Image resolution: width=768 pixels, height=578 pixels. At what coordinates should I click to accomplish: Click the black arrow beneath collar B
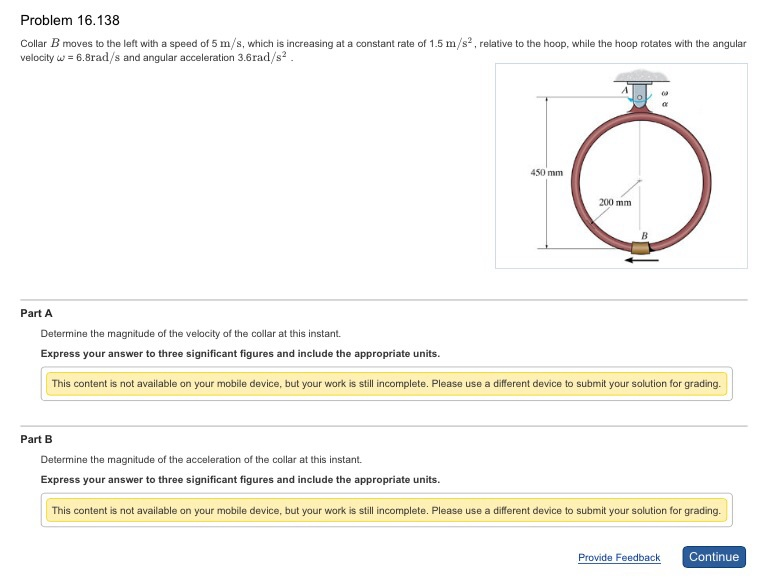tap(640, 261)
